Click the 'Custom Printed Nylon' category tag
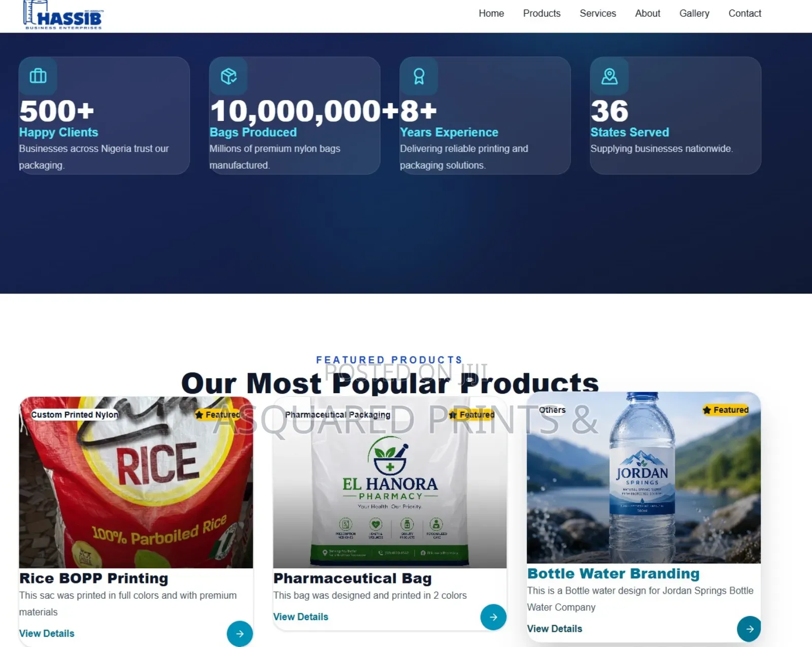 [x=75, y=414]
